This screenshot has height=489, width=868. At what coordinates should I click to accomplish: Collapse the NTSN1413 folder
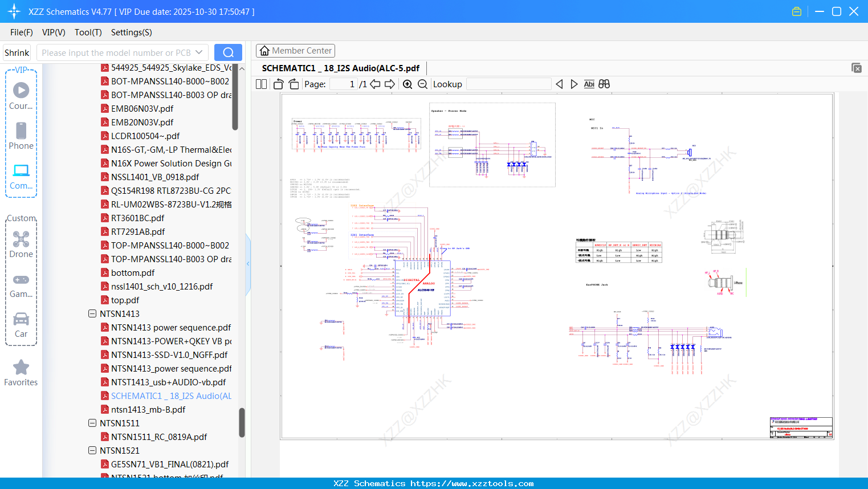click(92, 314)
